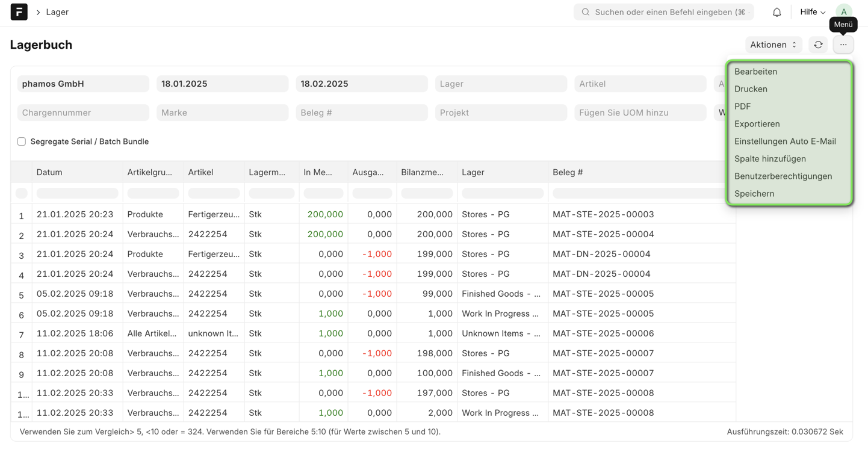Select Drucken from the menu
The height and width of the screenshot is (458, 868).
789,89
